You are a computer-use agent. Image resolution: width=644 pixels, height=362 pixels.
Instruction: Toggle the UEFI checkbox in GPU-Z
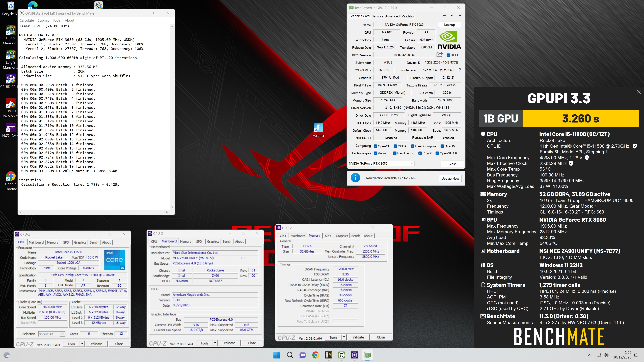coord(448,55)
